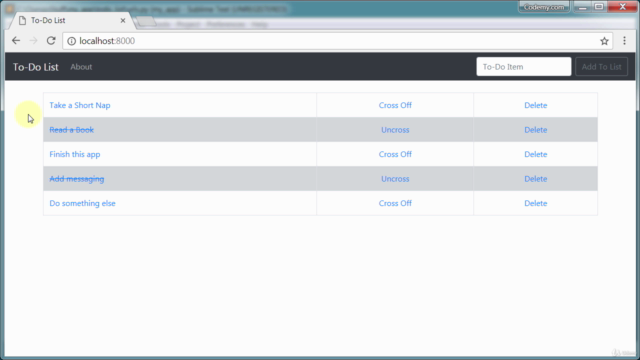Click the localhost:8000 address bar
This screenshot has width=640, height=360.
pyautogui.click(x=337, y=41)
